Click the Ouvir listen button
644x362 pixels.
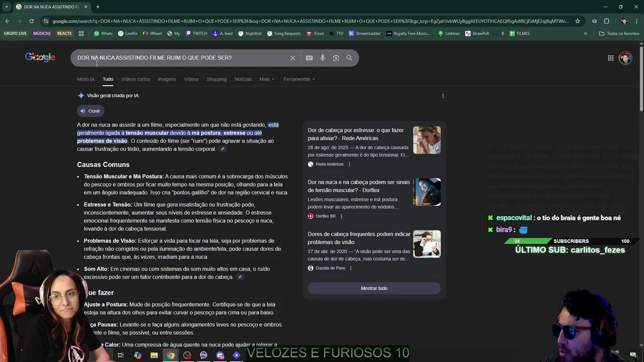pyautogui.click(x=91, y=111)
